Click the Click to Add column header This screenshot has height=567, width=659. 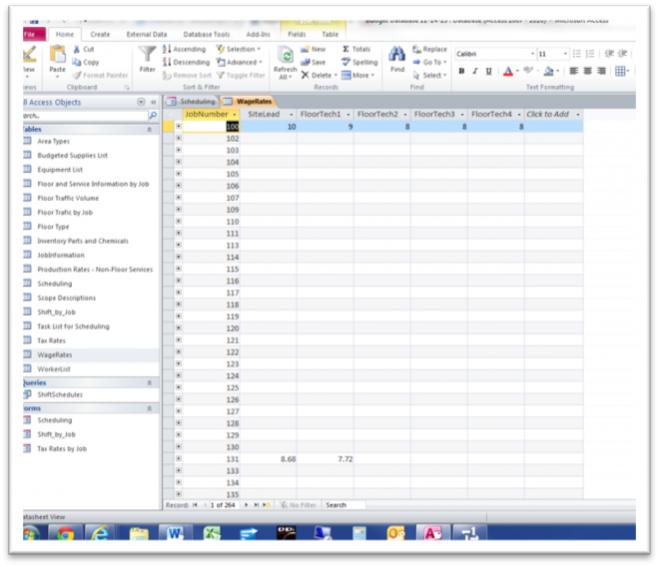pyautogui.click(x=553, y=114)
